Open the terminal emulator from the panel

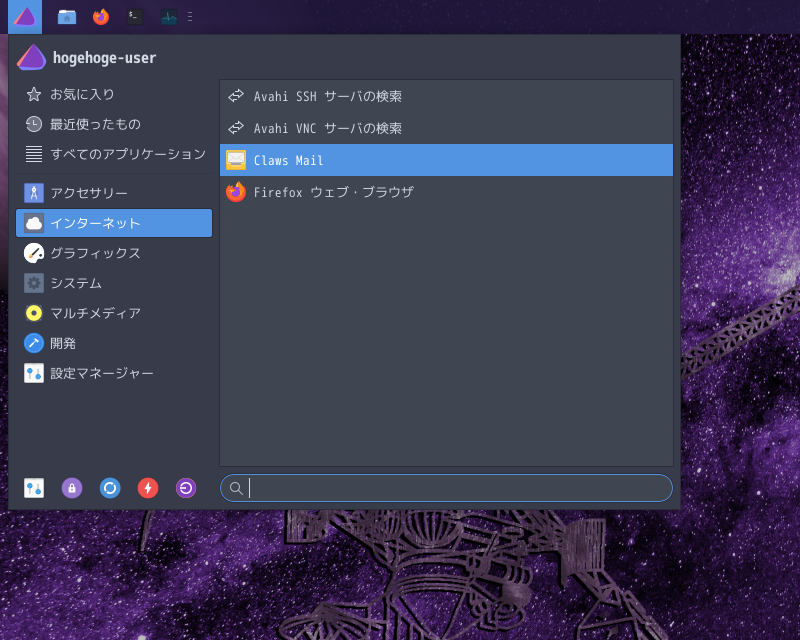pos(135,17)
